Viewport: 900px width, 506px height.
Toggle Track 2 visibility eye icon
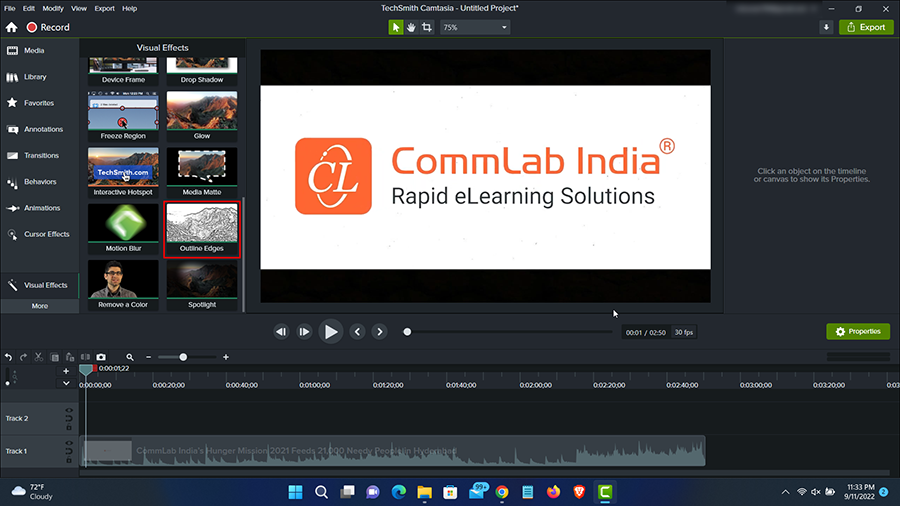[x=69, y=411]
